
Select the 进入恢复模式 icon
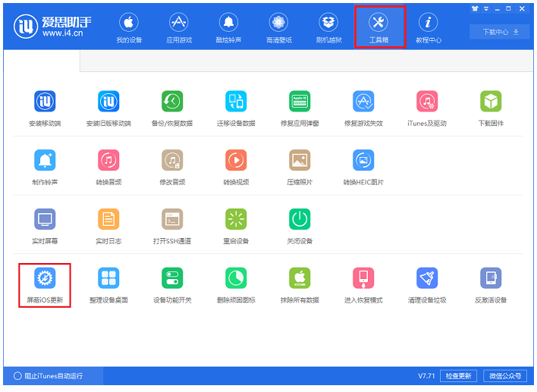(x=363, y=279)
